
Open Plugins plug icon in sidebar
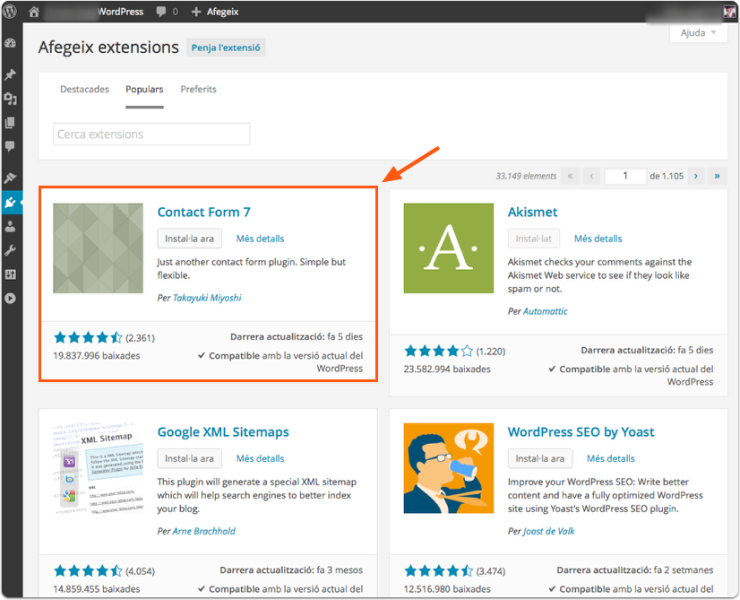coord(10,203)
